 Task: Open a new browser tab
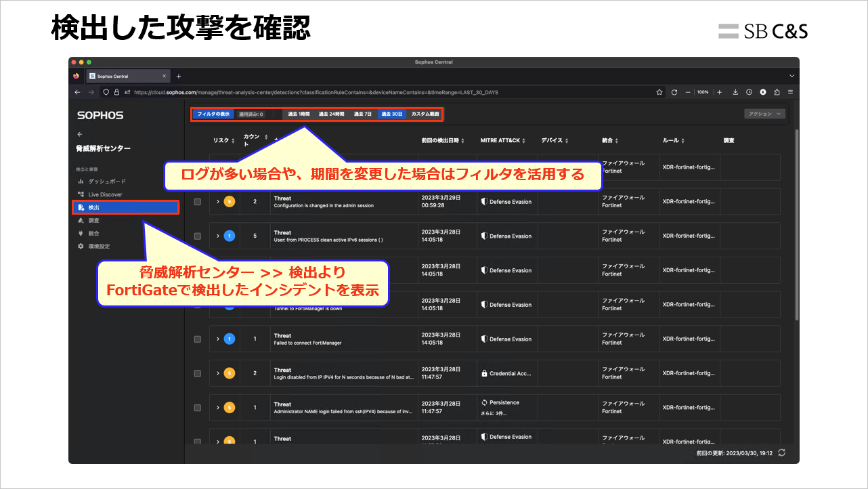click(x=179, y=76)
